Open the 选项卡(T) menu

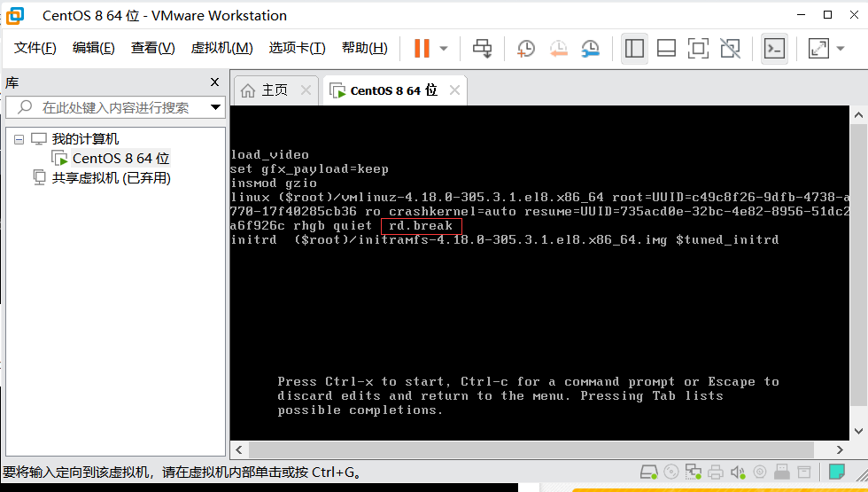(298, 48)
